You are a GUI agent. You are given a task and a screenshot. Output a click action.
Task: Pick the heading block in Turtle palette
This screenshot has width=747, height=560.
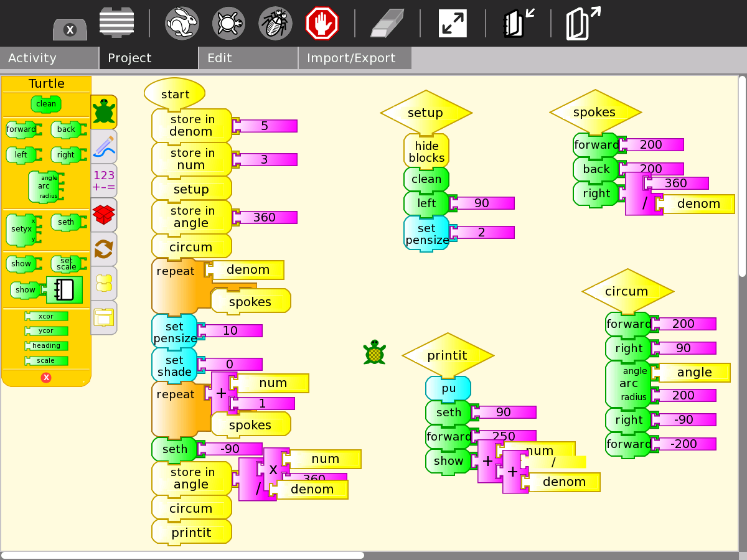click(x=46, y=346)
